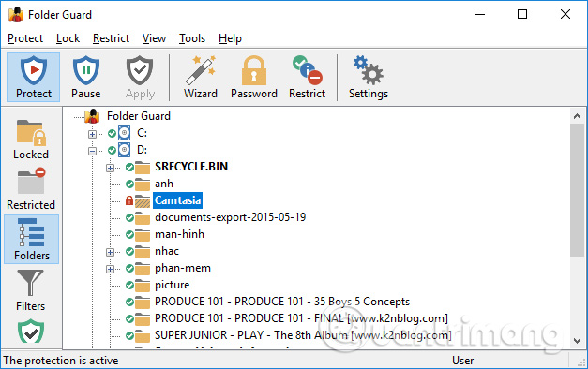
Task: Expand the C: drive node
Action: pos(92,134)
